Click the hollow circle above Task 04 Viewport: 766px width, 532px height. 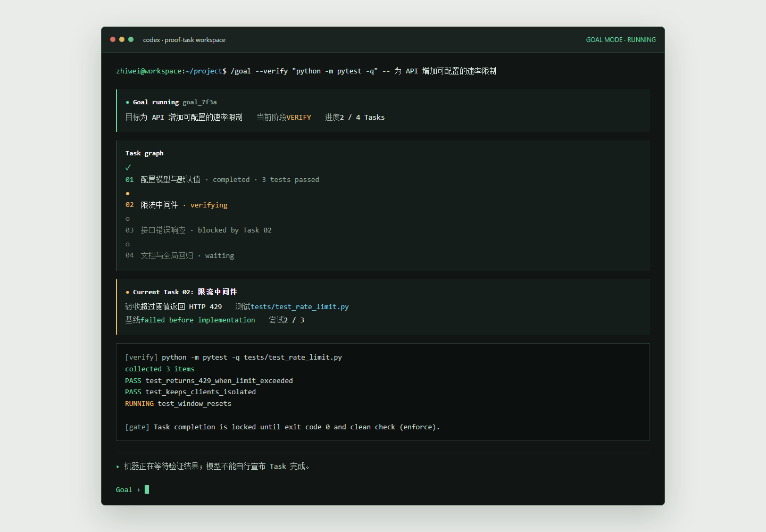[128, 244]
